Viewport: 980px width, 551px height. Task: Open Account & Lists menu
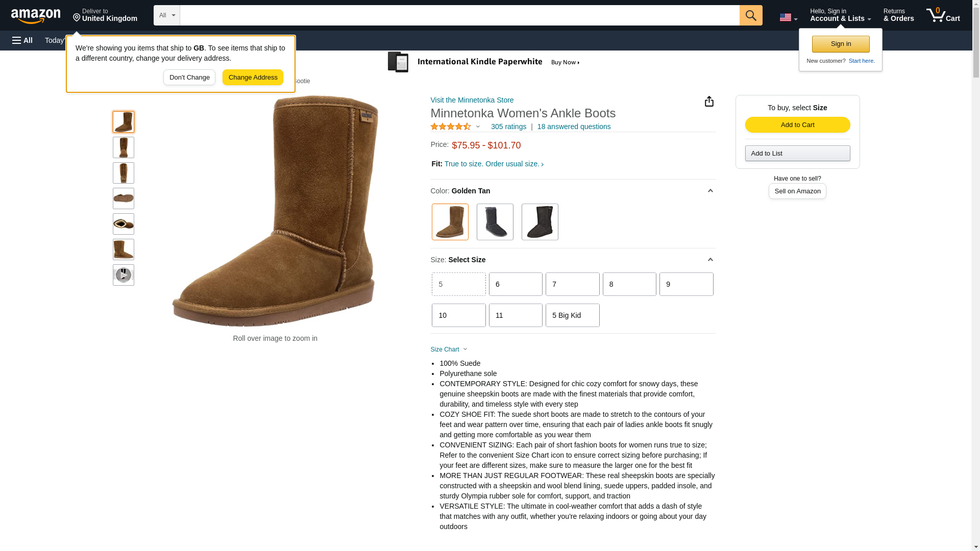[840, 15]
